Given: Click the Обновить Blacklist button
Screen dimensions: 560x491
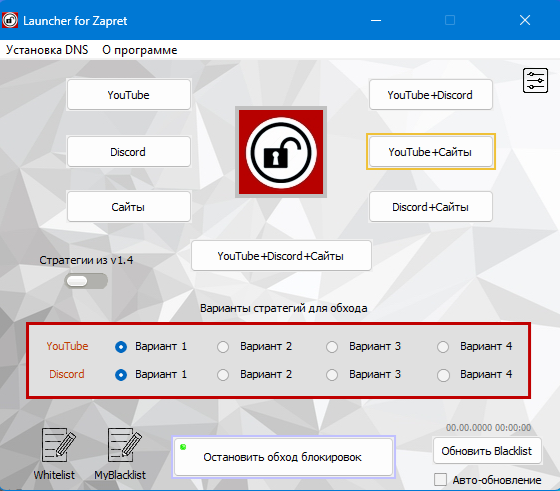Looking at the screenshot, I should pos(487,451).
